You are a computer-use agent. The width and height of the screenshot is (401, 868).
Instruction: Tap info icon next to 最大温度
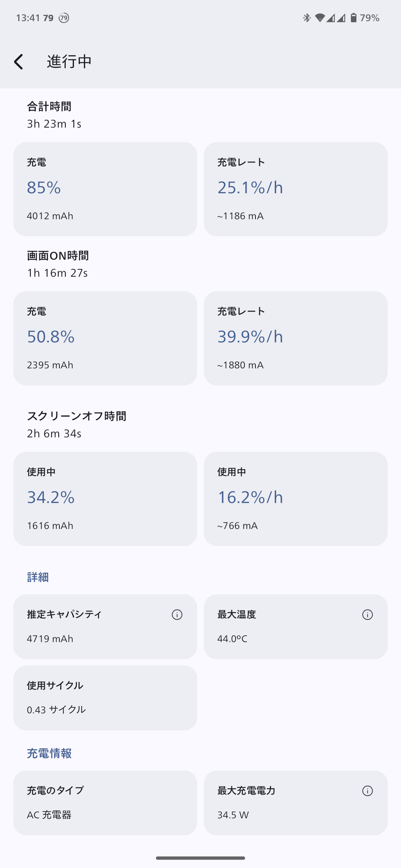click(367, 615)
